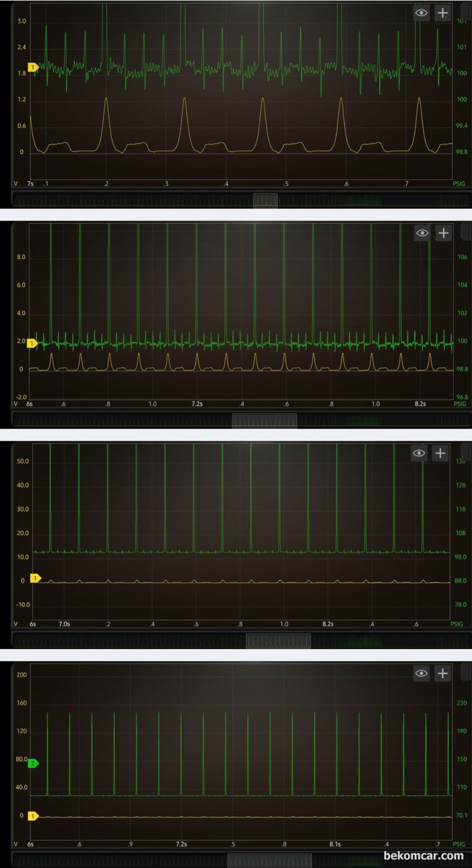
Task: Click plus icon in bottom scope panel
Action: (443, 673)
